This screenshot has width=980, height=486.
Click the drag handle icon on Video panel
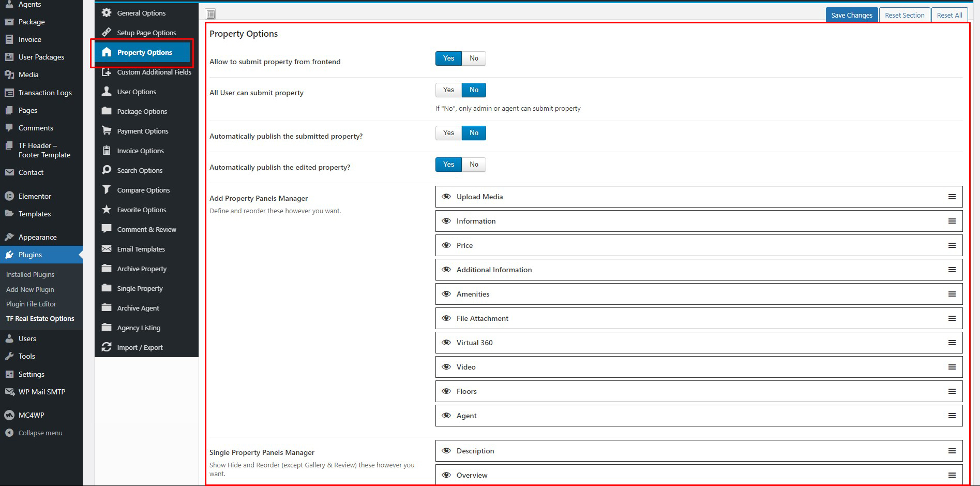(x=952, y=367)
